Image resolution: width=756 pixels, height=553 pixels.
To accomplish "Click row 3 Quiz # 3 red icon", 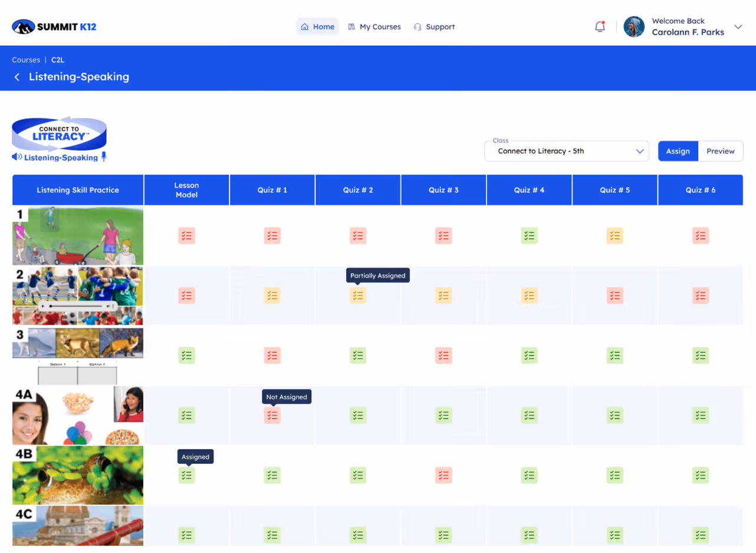I will click(x=444, y=355).
